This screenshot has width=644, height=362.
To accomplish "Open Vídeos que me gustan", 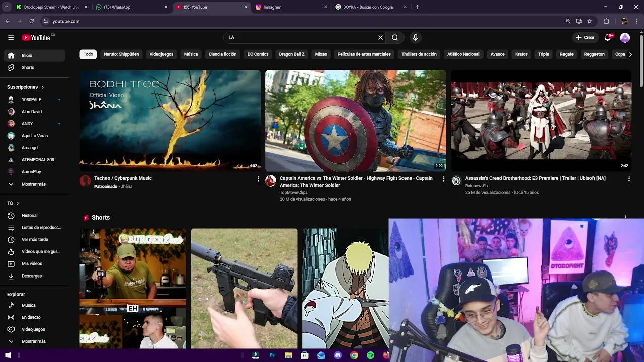I will (x=34, y=251).
